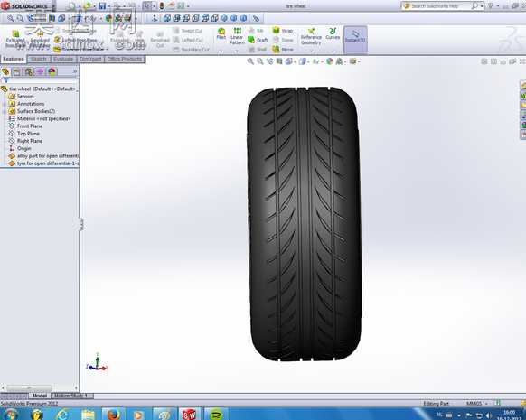Image resolution: width=526 pixels, height=420 pixels.
Task: Select the Draft feature tool
Action: (258, 40)
